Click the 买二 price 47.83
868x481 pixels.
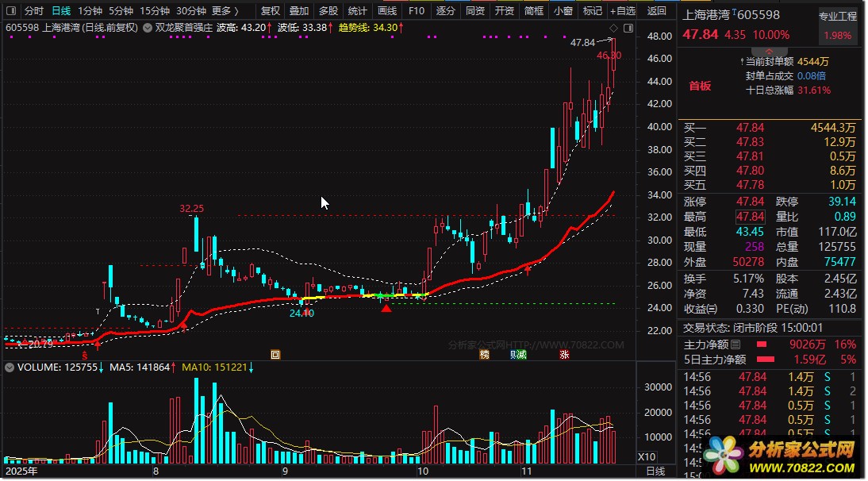750,142
